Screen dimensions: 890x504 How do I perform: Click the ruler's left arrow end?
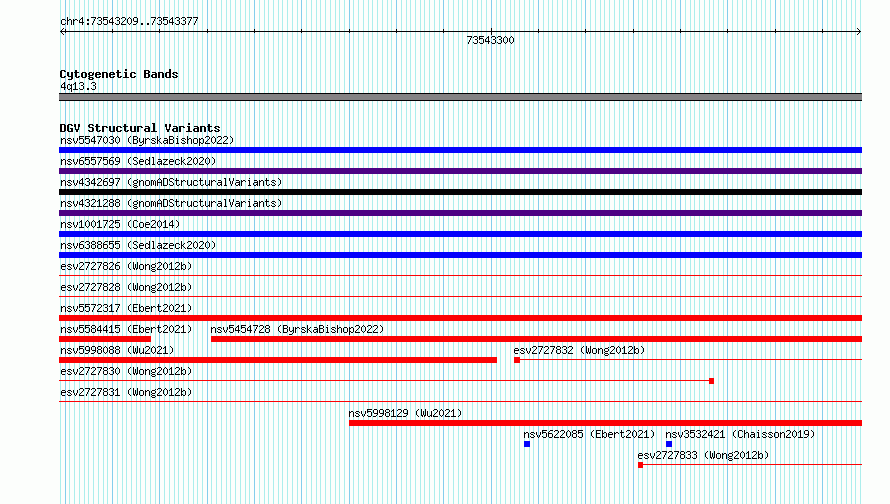click(x=62, y=32)
